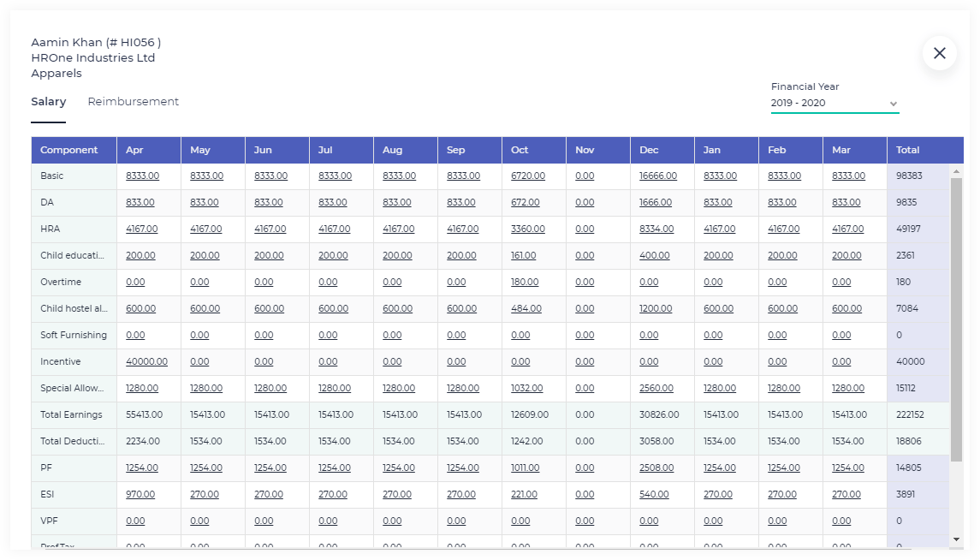
Task: Open Child hostel 1200.00 for Dec
Action: tap(656, 309)
